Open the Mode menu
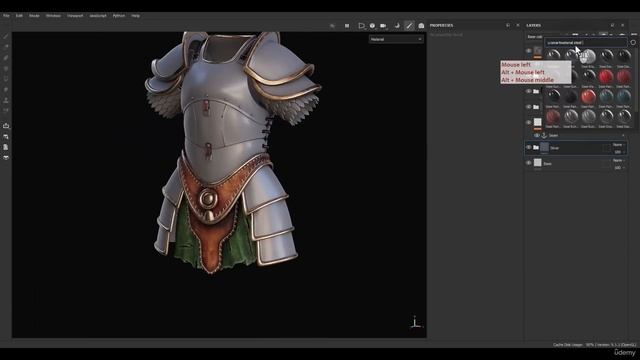640x360 pixels. click(34, 16)
